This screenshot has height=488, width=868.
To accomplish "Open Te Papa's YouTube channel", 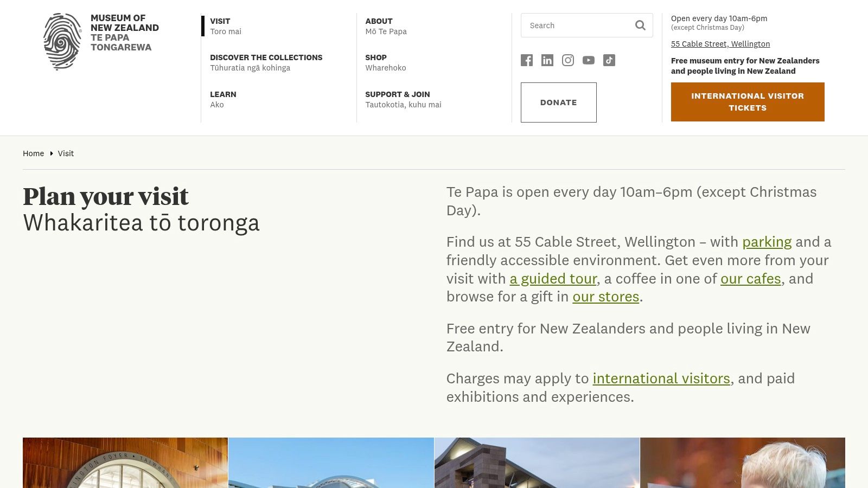I will coord(588,60).
